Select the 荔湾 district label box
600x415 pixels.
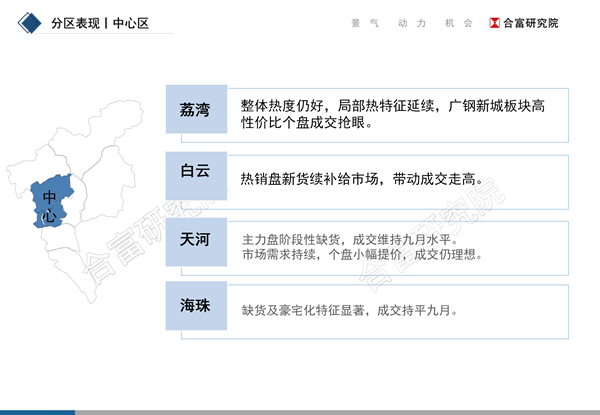tap(196, 109)
